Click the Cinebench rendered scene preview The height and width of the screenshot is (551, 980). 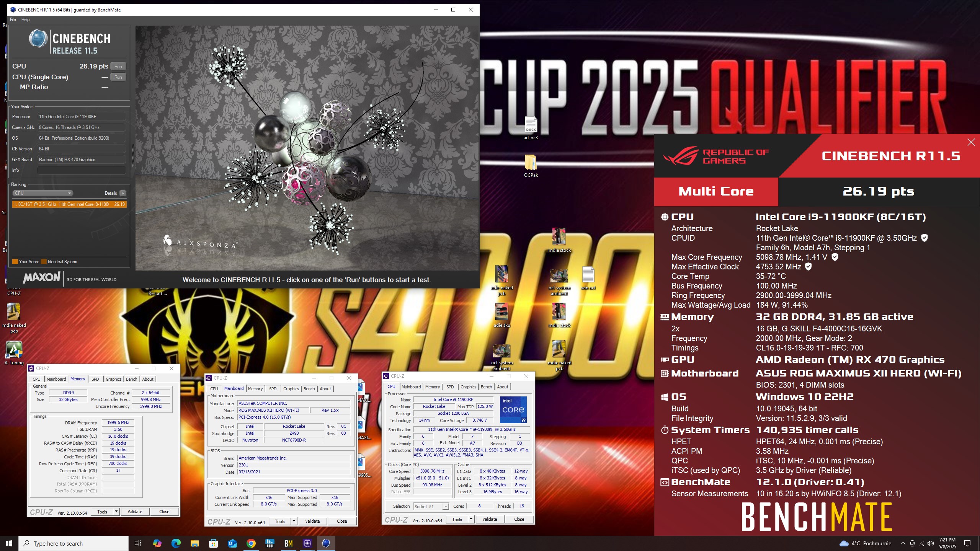pos(307,148)
